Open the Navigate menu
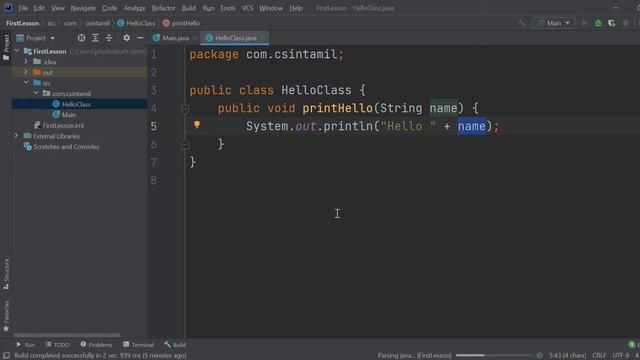This screenshot has height=360, width=640. pos(83,8)
